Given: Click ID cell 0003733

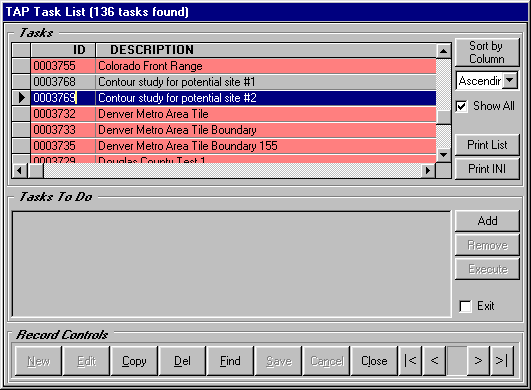Looking at the screenshot, I should (63, 130).
